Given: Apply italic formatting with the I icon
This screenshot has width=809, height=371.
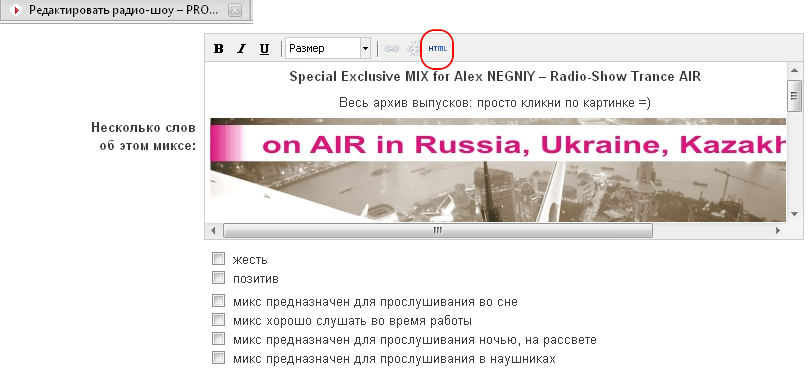Looking at the screenshot, I should tap(241, 49).
